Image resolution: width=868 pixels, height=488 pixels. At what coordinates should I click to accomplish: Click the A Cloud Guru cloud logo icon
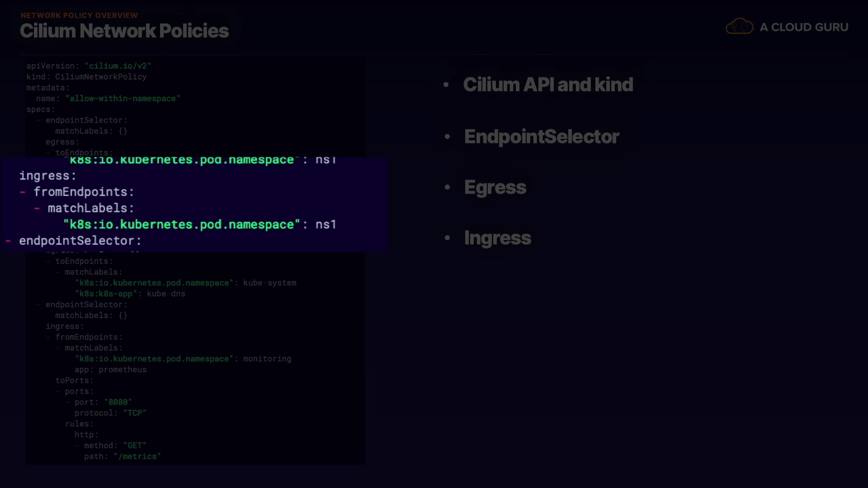point(739,27)
